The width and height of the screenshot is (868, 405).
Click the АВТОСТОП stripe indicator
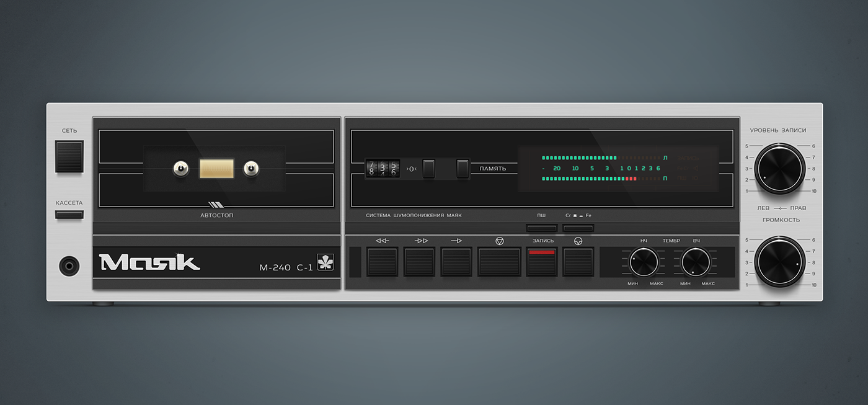point(216,205)
